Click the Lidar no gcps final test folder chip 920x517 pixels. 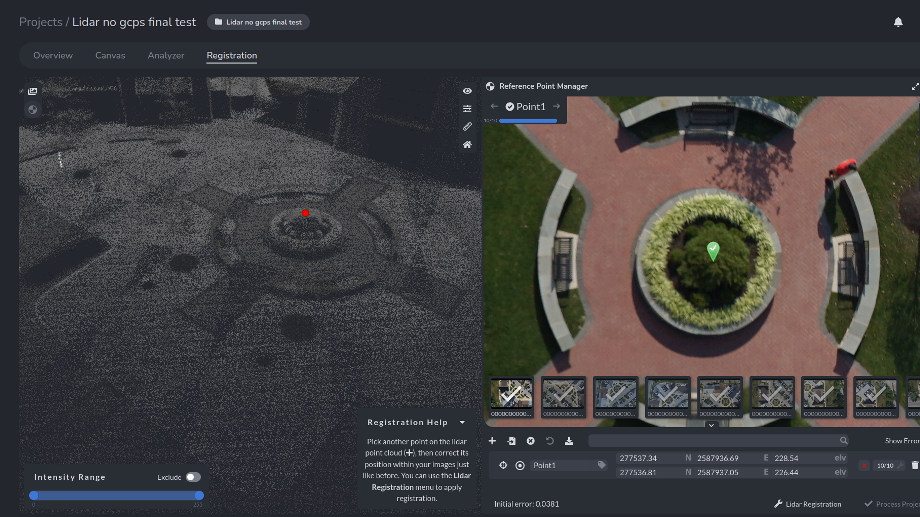[x=258, y=22]
